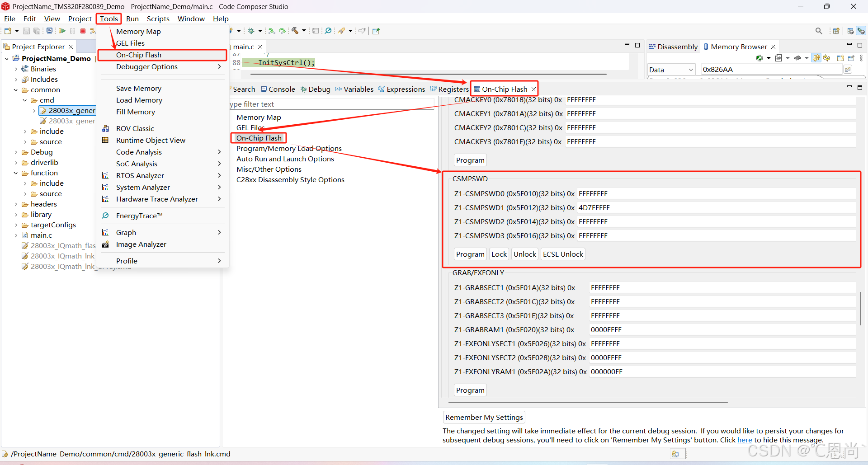Click EnergyTrace menu icon
This screenshot has width=868, height=465.
[x=105, y=216]
